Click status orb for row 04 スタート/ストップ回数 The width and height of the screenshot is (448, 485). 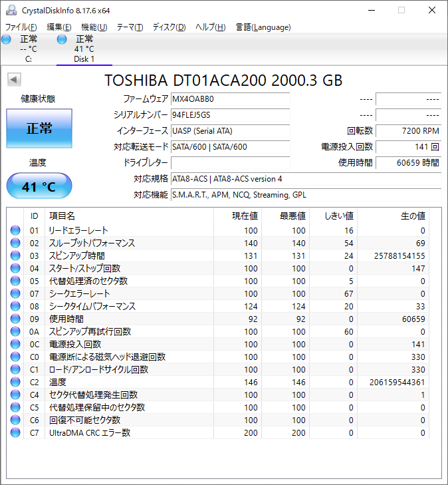pyautogui.click(x=15, y=269)
